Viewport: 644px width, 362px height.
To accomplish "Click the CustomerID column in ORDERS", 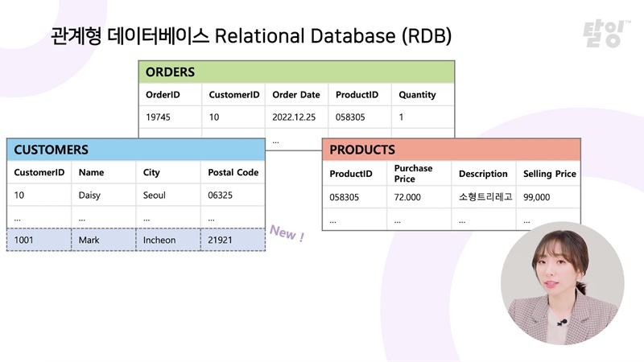I will 234,95.
